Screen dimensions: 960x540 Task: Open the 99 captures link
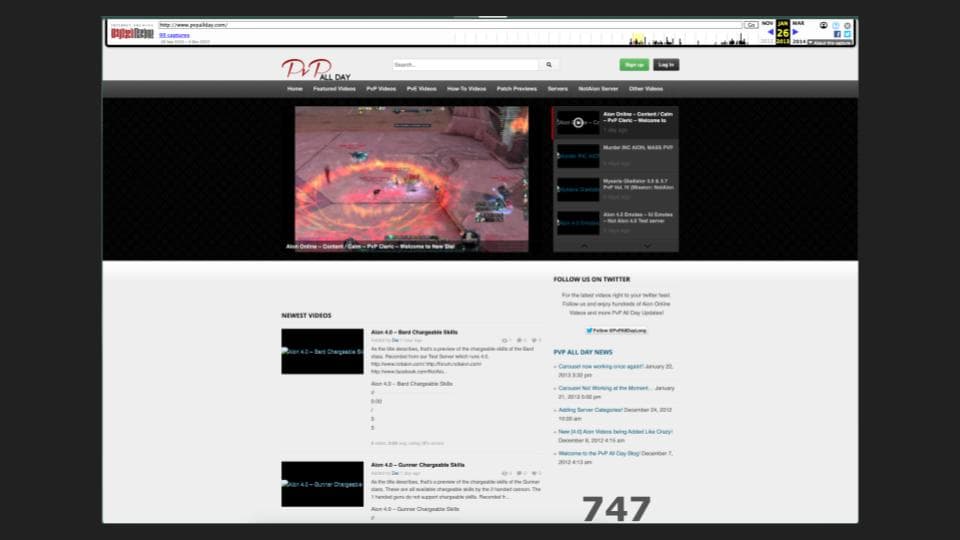pyautogui.click(x=174, y=36)
